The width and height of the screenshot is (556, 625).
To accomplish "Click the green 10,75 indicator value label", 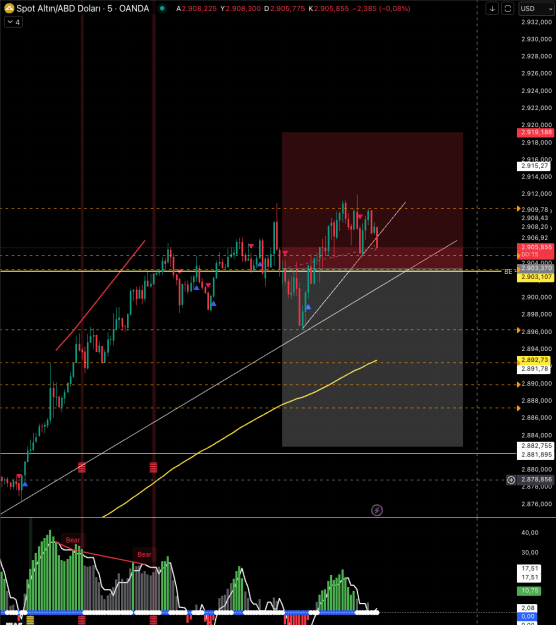I will (529, 591).
